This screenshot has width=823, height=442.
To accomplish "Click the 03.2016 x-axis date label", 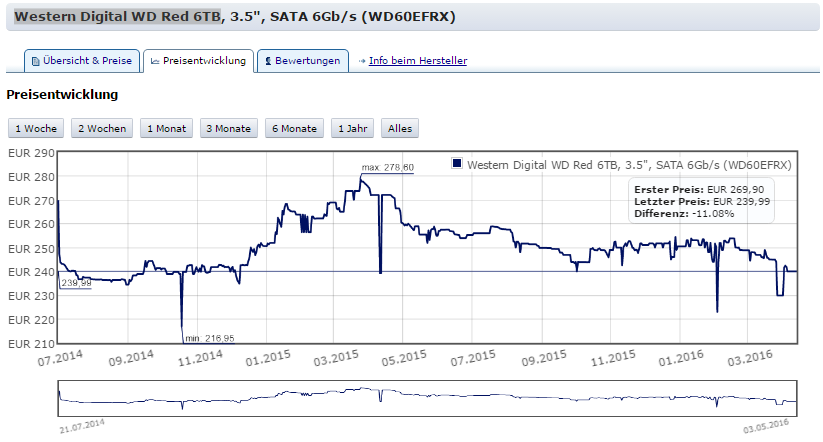I will (x=750, y=359).
